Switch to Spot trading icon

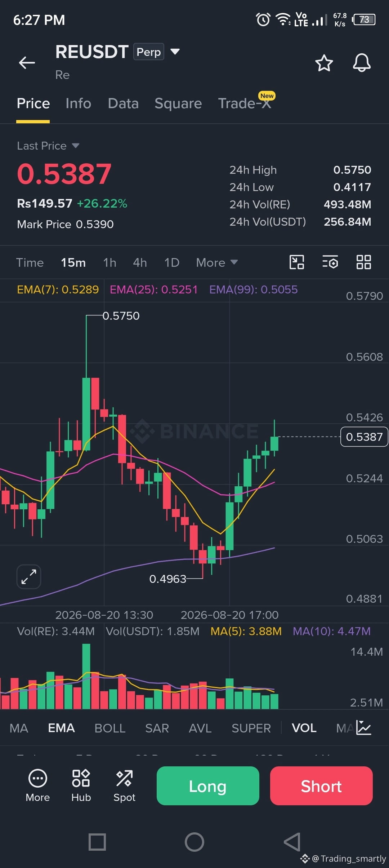pos(124,785)
